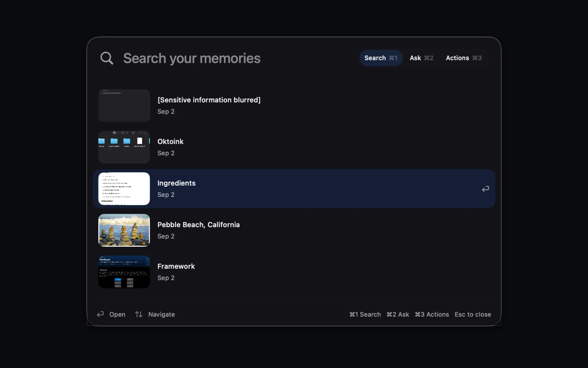The width and height of the screenshot is (588, 368).
Task: Click the Sep 2 date under Pebble Beach
Action: pos(166,236)
